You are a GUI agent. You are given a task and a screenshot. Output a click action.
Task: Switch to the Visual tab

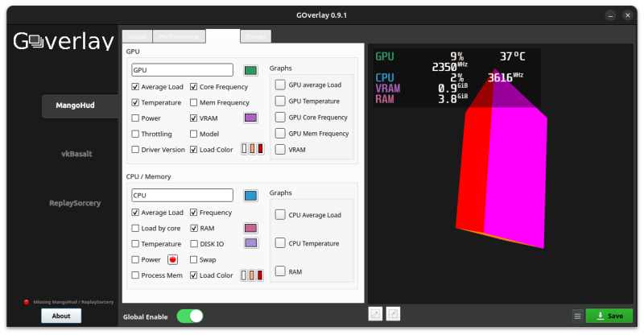(x=137, y=36)
